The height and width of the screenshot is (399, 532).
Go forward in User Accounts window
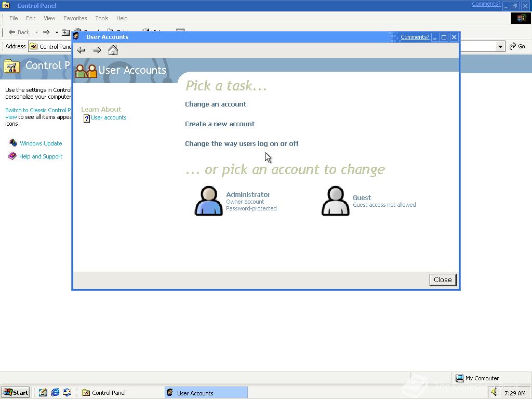[x=97, y=50]
